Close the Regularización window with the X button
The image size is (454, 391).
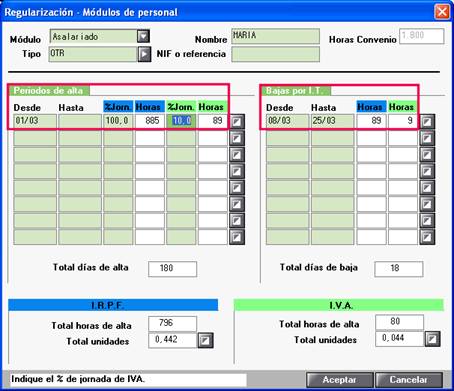click(442, 12)
